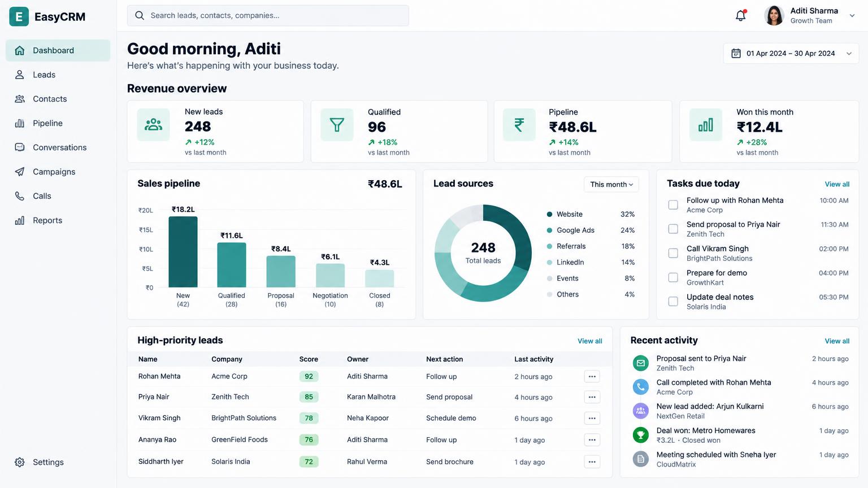Check Follow up with Rohan Mehta task
Screen dimensions: 868x488
[x=673, y=204]
